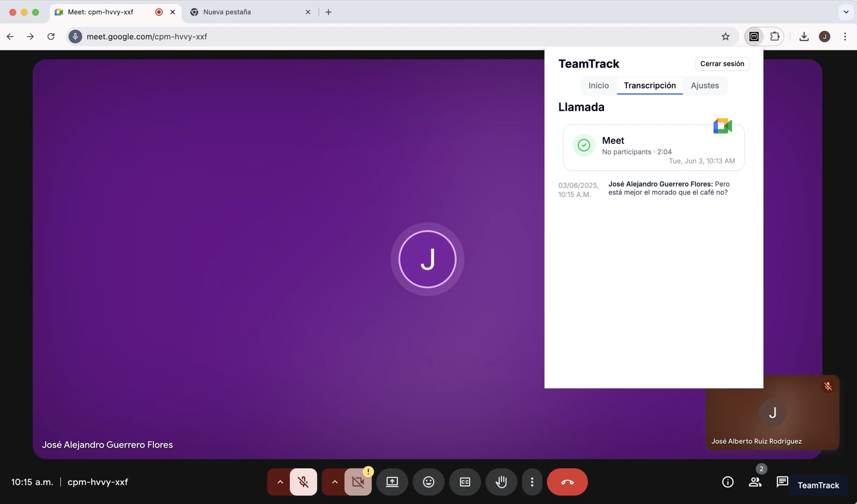Click José Alberto Ruiz Rodríguez self-view thumbnail

[x=772, y=412]
